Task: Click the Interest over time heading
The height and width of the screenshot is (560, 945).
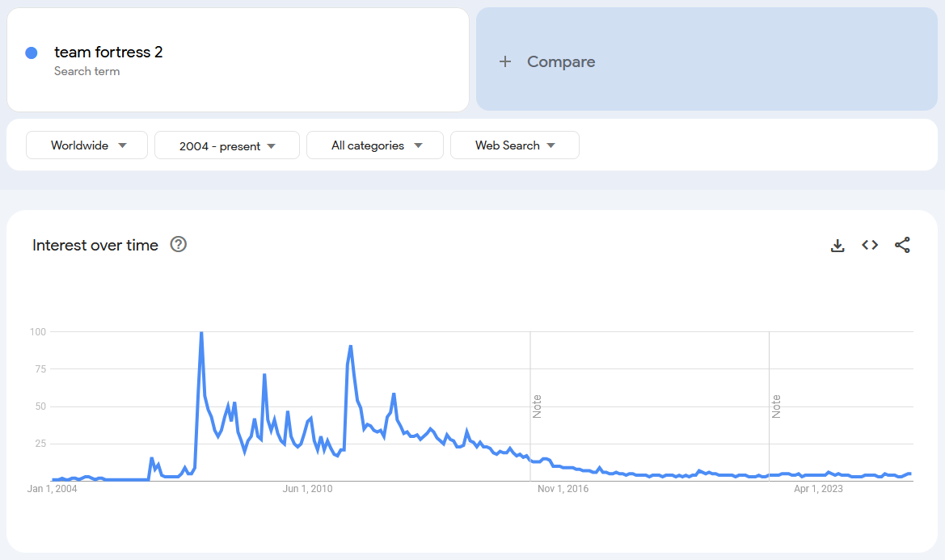Action: [x=95, y=245]
